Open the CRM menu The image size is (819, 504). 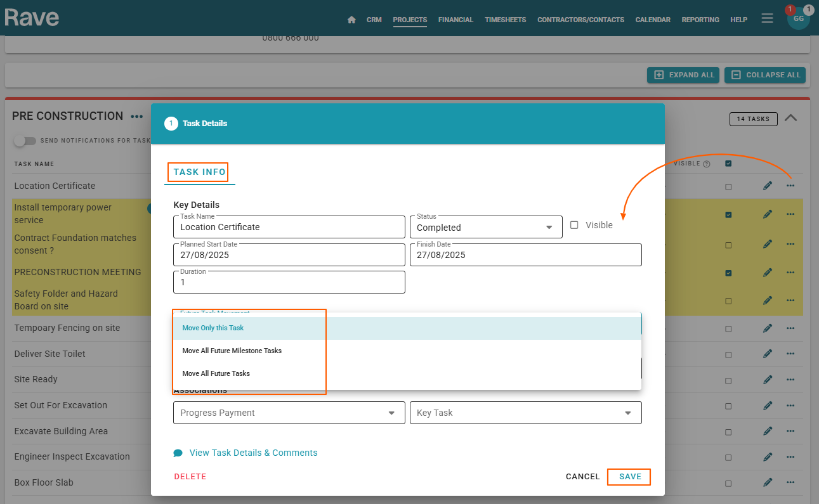click(x=374, y=20)
